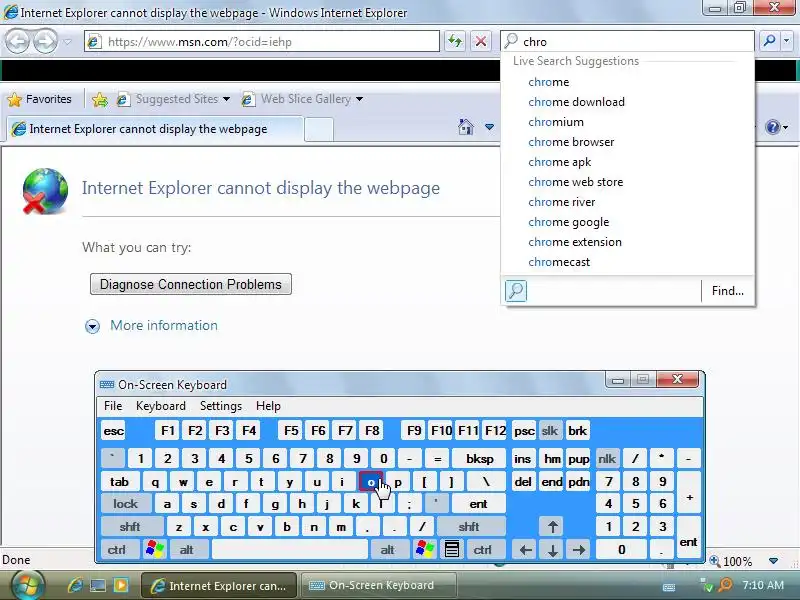Choose 'chrome web store' suggestion
The width and height of the screenshot is (800, 600).
pos(627,182)
